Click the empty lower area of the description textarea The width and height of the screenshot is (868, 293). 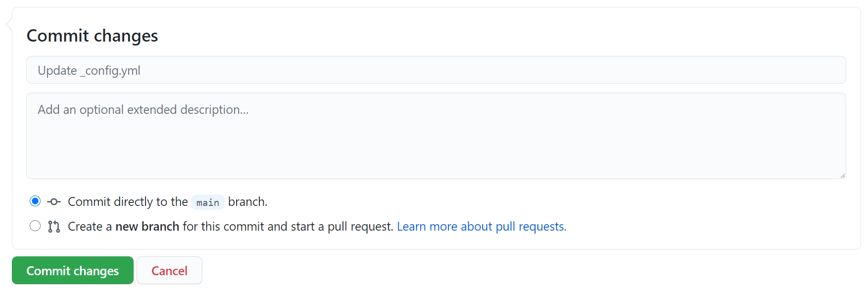coord(436,153)
